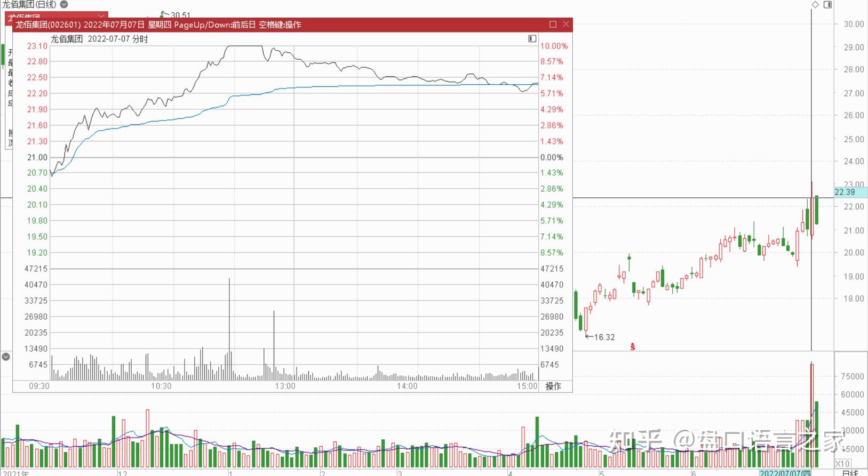
Task: Toggle the side panel icon atop the daily chart
Action: (x=827, y=4)
